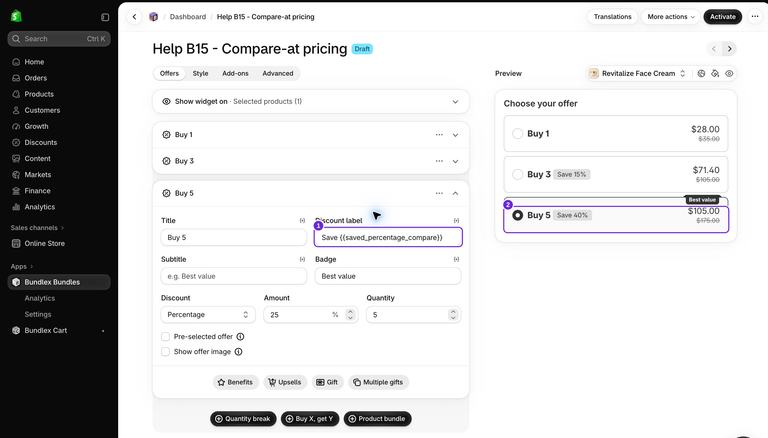Open Buy 5 offer options (three dots)
The width and height of the screenshot is (768, 438).
(439, 194)
